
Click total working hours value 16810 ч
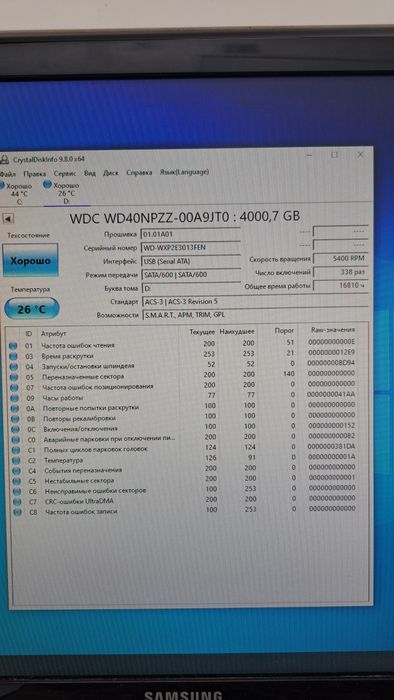(341, 285)
